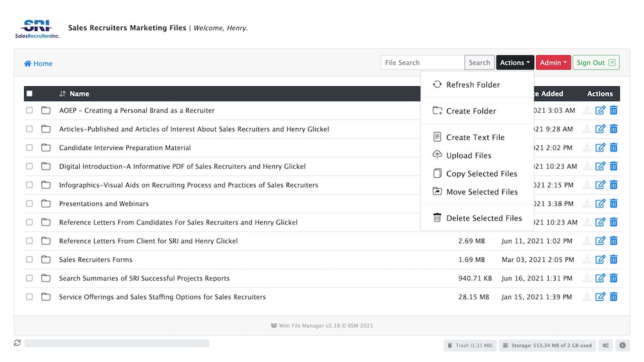The height and width of the screenshot is (362, 644).
Task: Trash the Service Offerings folder
Action: tap(614, 297)
